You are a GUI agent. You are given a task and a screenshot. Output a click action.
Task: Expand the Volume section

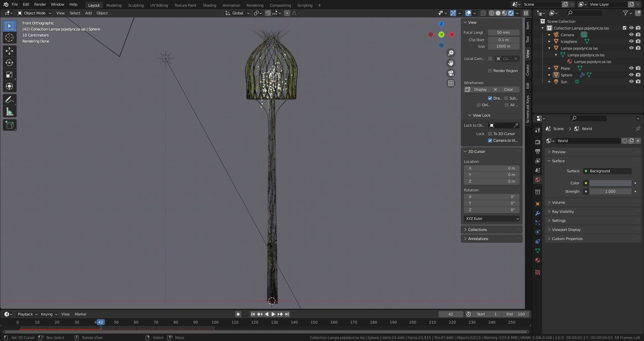593,203
